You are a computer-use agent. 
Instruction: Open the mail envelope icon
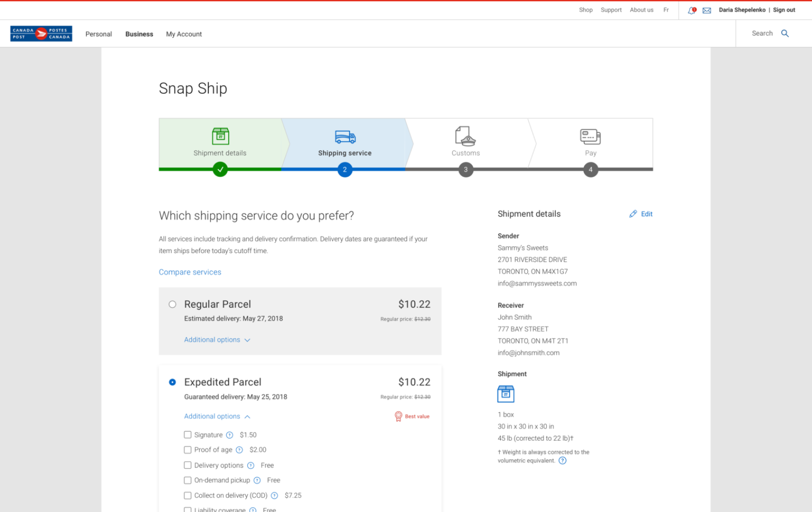[x=707, y=10]
